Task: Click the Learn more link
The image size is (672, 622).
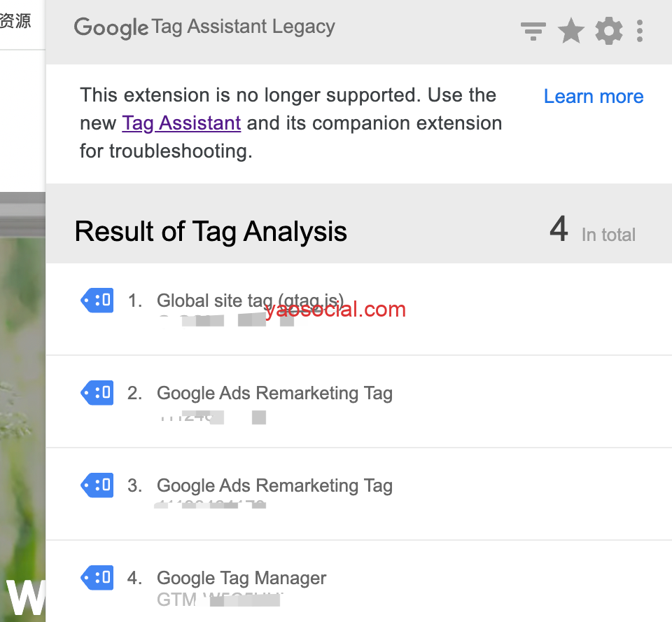Action: click(x=593, y=97)
